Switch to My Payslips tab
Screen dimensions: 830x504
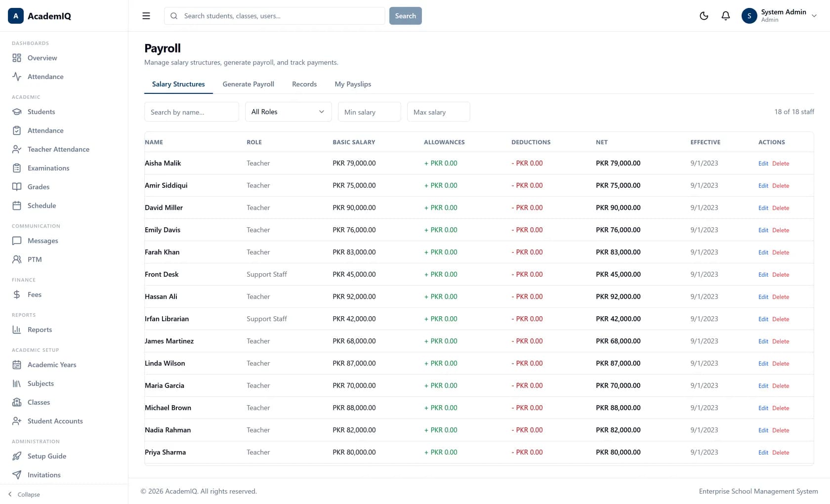click(353, 84)
